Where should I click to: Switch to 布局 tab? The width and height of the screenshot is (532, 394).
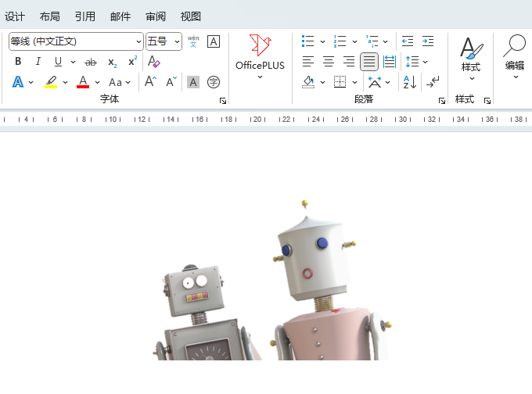click(x=50, y=16)
